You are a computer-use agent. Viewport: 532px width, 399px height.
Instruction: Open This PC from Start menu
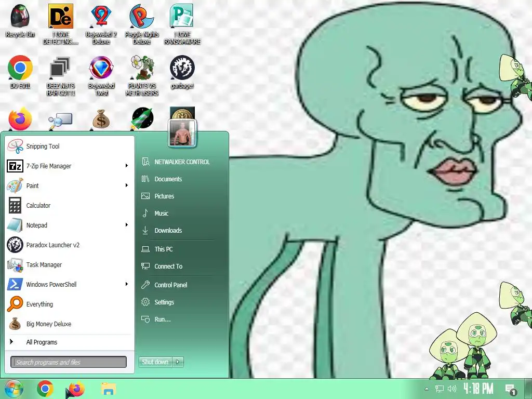[182, 249]
